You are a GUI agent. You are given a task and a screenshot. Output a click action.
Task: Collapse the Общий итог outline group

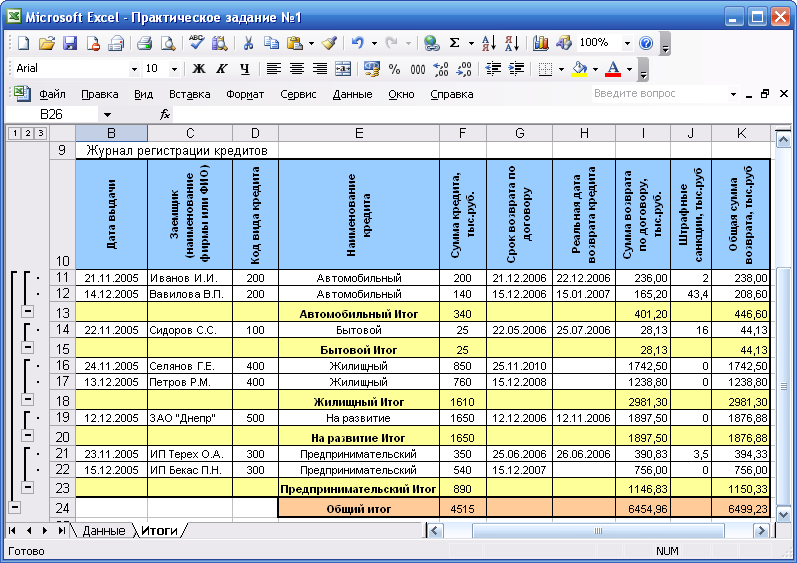point(15,507)
